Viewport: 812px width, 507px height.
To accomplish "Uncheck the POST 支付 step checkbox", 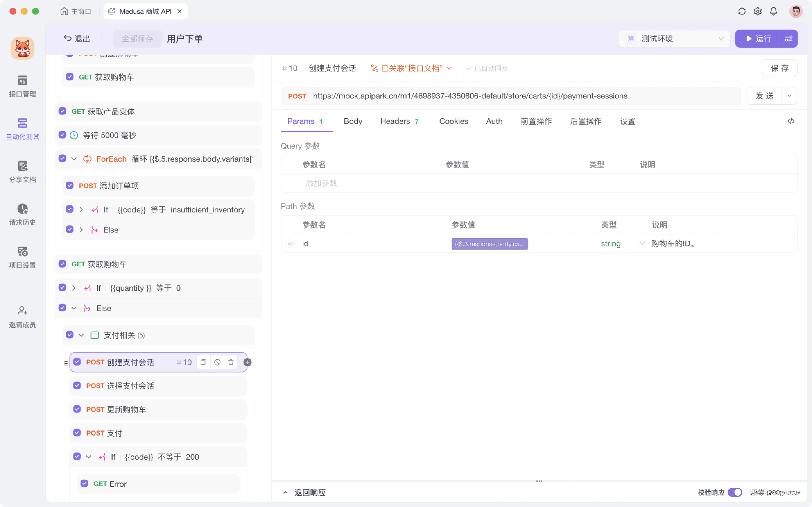I will coord(77,433).
